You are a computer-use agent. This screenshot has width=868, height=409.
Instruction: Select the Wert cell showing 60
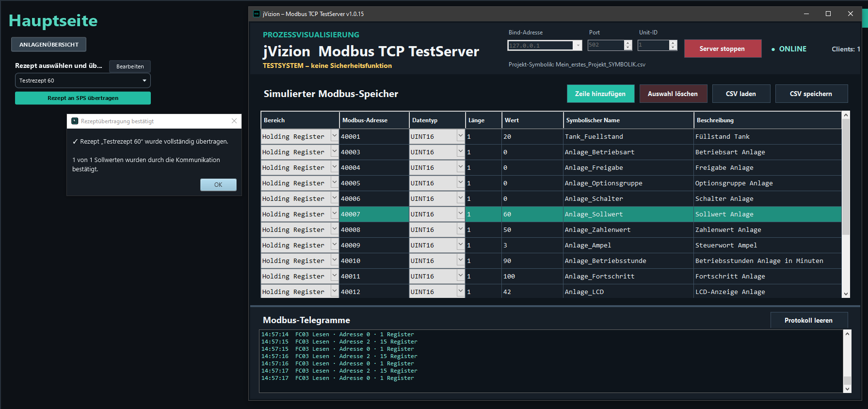(x=532, y=214)
